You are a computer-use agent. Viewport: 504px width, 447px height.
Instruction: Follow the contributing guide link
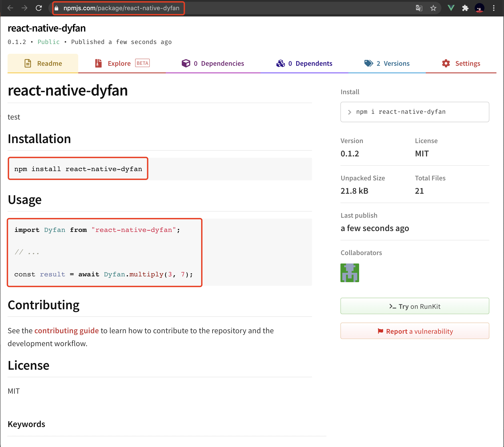(66, 331)
